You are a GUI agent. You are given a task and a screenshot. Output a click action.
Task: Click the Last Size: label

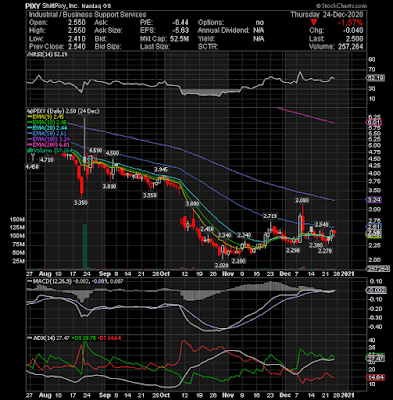click(x=155, y=47)
